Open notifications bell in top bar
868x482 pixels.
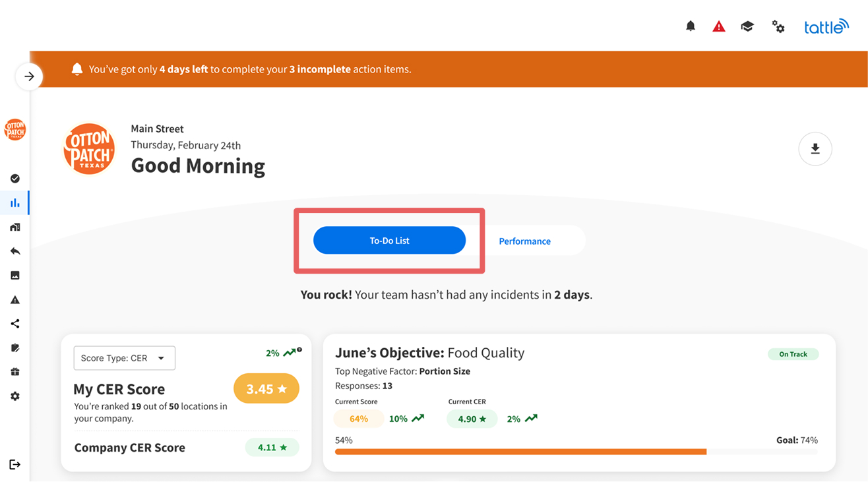[x=691, y=26]
